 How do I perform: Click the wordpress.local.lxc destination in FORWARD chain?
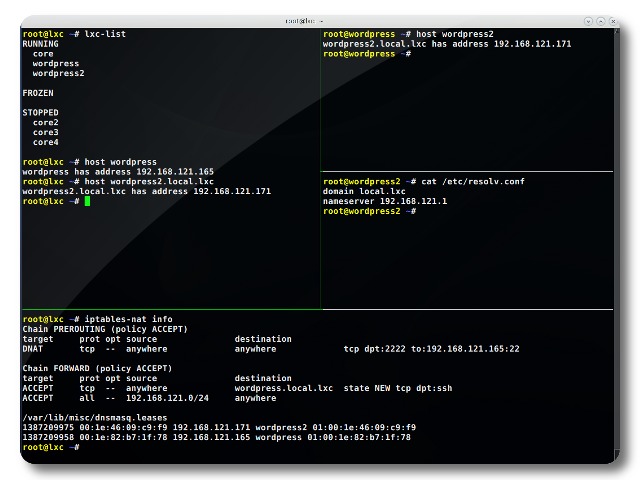[283, 388]
